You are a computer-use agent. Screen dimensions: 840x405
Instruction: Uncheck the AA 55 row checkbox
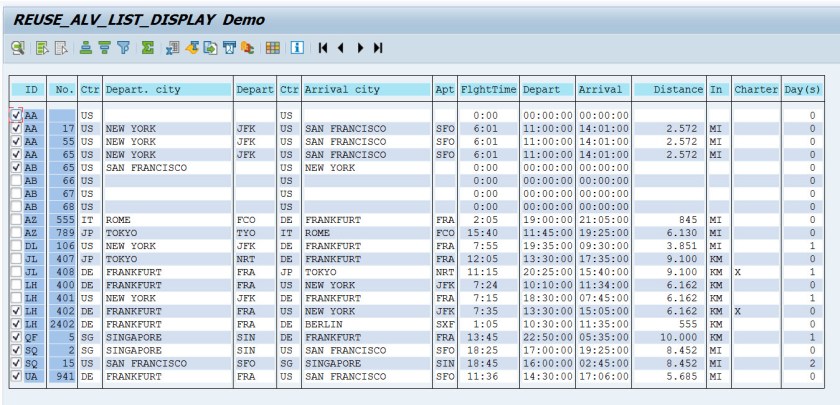(x=16, y=141)
